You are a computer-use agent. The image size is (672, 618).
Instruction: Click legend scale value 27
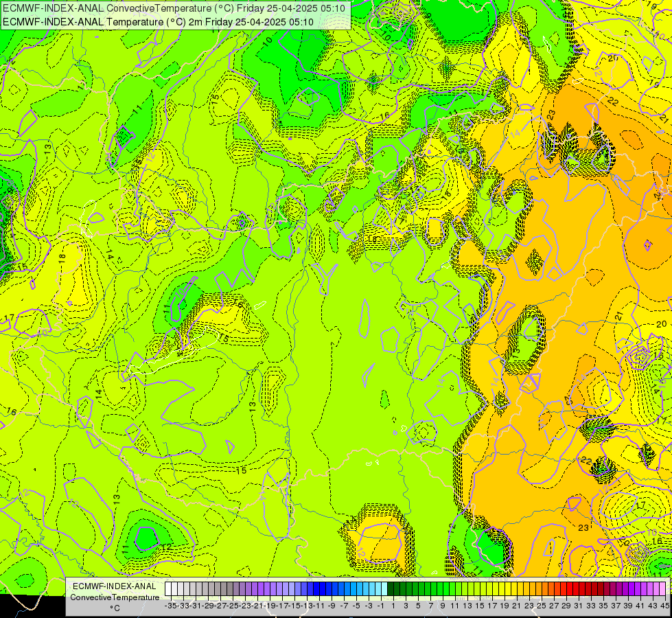tap(554, 606)
